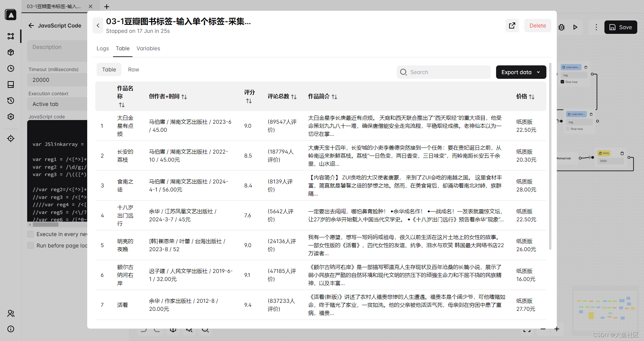Click the log modal back chevron
Image resolution: width=644 pixels, height=341 pixels.
pyautogui.click(x=98, y=25)
